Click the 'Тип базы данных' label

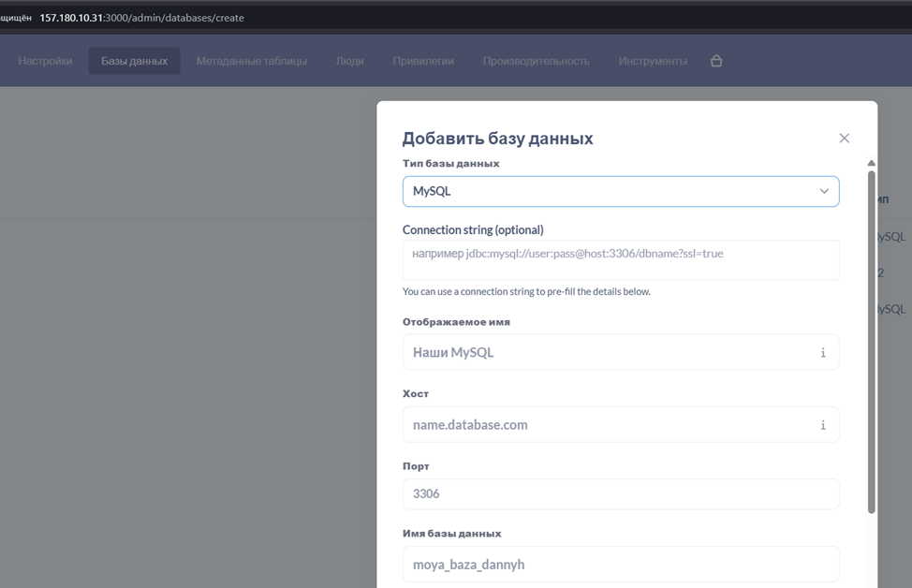[450, 164]
